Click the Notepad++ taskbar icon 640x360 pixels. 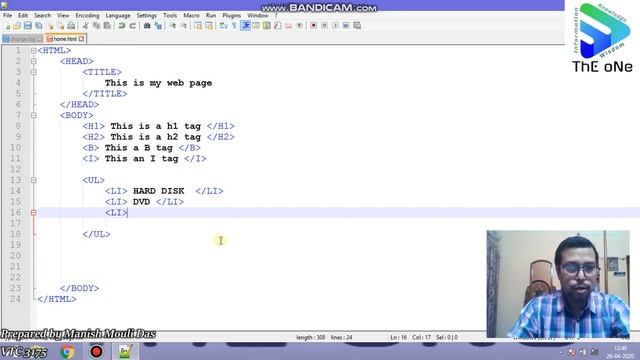[125, 351]
